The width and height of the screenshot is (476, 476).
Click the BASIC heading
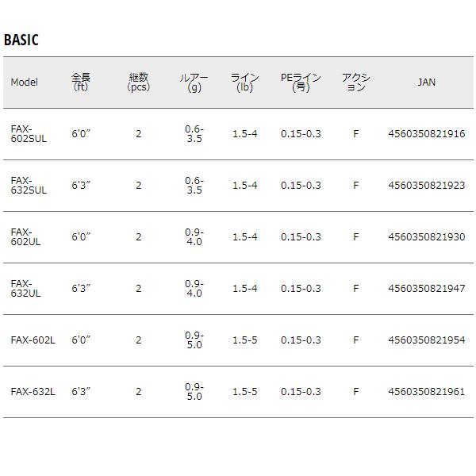tap(21, 40)
